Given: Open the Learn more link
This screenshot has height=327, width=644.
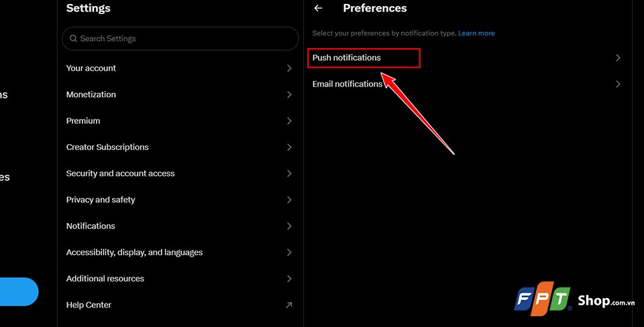Looking at the screenshot, I should [x=476, y=34].
